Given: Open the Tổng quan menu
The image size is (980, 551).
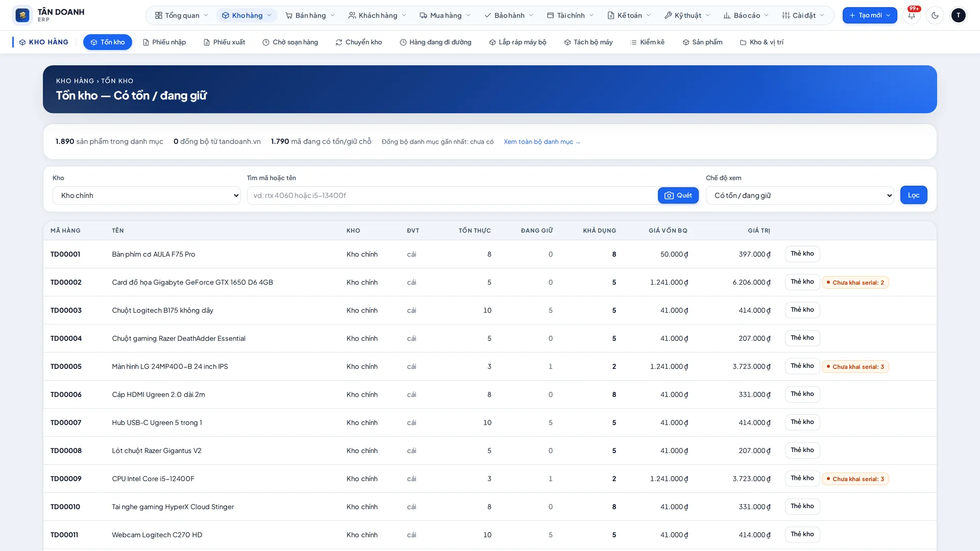Looking at the screenshot, I should (x=182, y=15).
